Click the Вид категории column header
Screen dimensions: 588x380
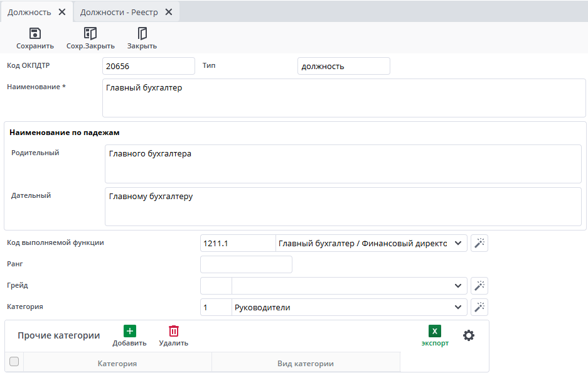(306, 363)
